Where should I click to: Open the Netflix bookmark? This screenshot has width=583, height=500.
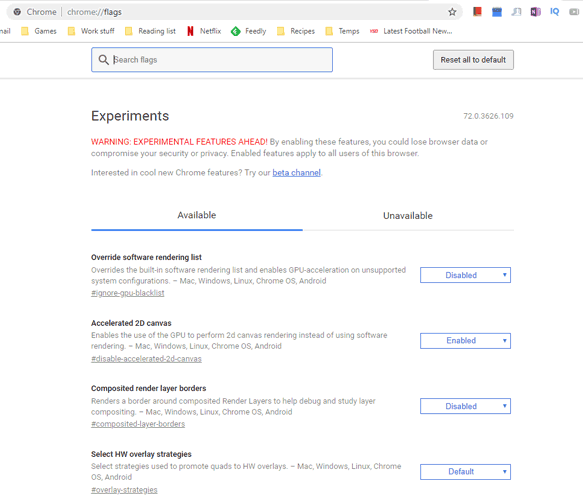[204, 31]
